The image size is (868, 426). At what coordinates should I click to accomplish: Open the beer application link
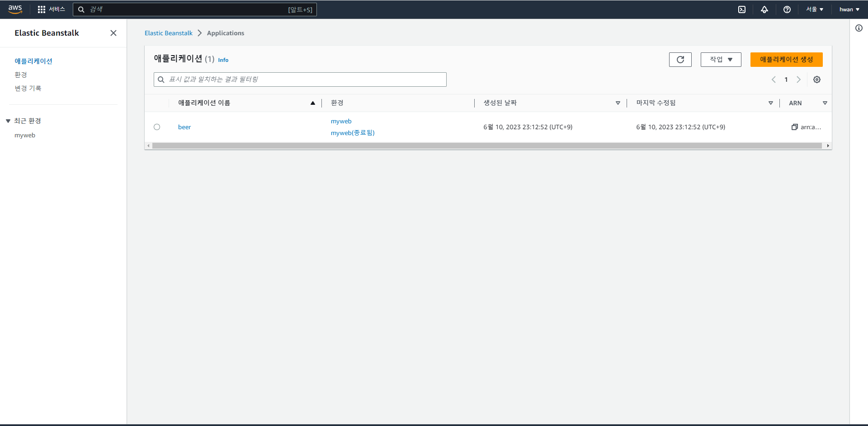coord(184,127)
